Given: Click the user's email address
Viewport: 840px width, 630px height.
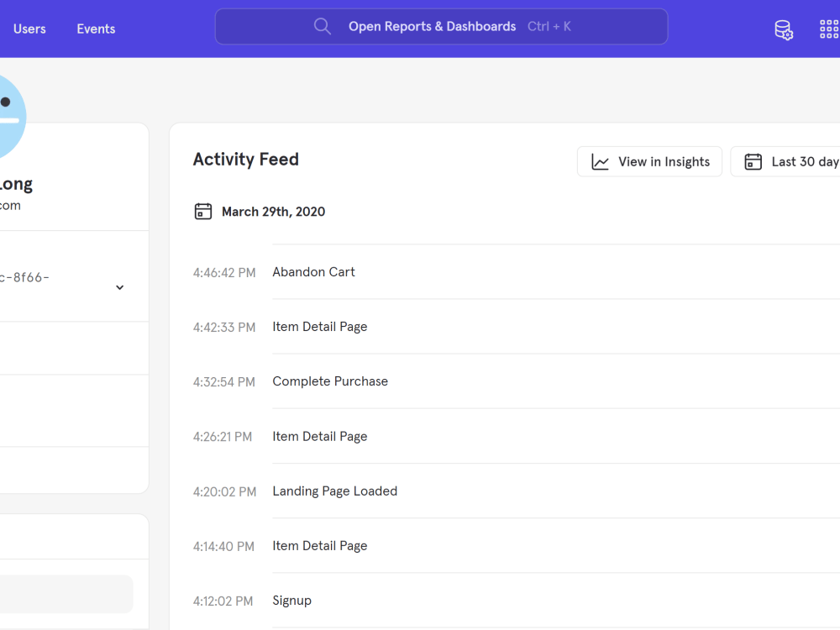Looking at the screenshot, I should [x=11, y=205].
